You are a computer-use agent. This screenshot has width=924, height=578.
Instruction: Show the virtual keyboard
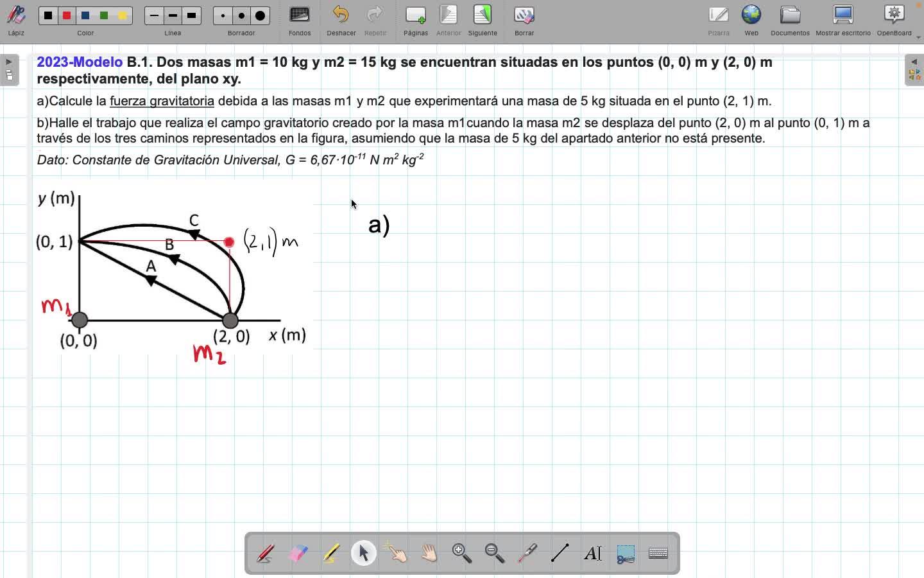click(658, 553)
